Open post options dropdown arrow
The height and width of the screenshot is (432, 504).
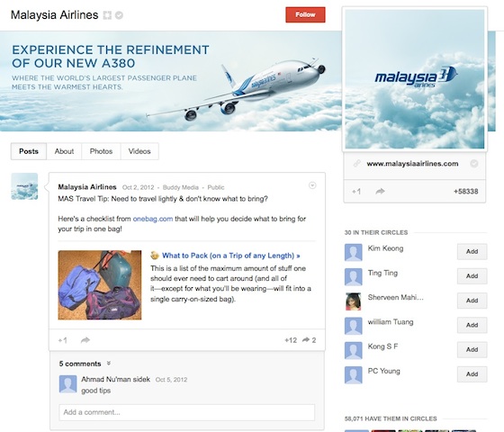point(312,185)
